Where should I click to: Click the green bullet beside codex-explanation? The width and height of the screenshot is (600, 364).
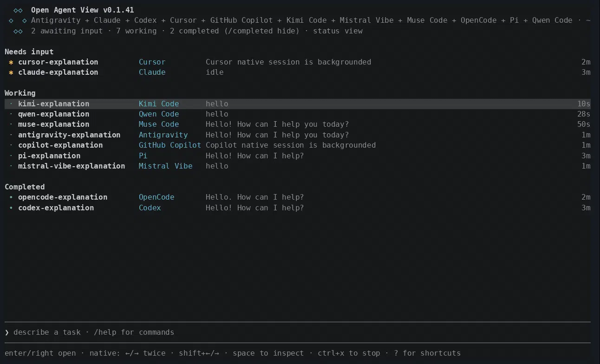pyautogui.click(x=11, y=208)
